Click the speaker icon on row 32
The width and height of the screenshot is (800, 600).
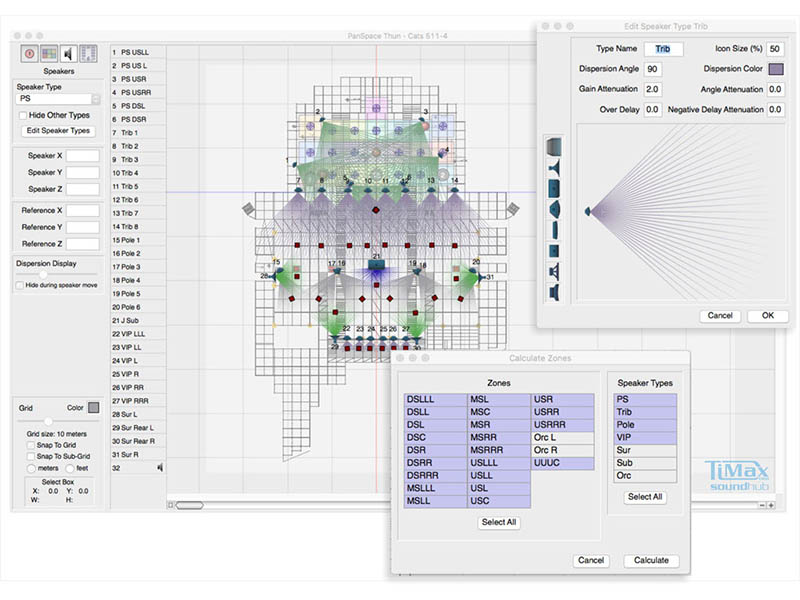pos(161,467)
